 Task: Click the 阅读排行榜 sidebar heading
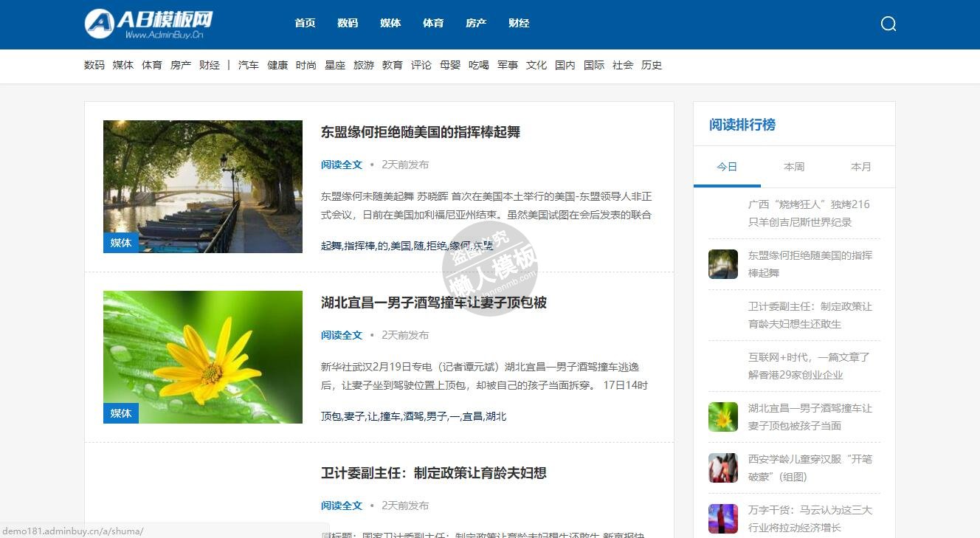742,125
